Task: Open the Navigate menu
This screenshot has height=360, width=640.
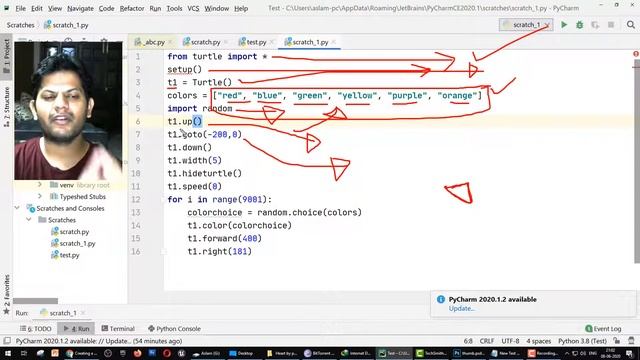Action: (80, 8)
